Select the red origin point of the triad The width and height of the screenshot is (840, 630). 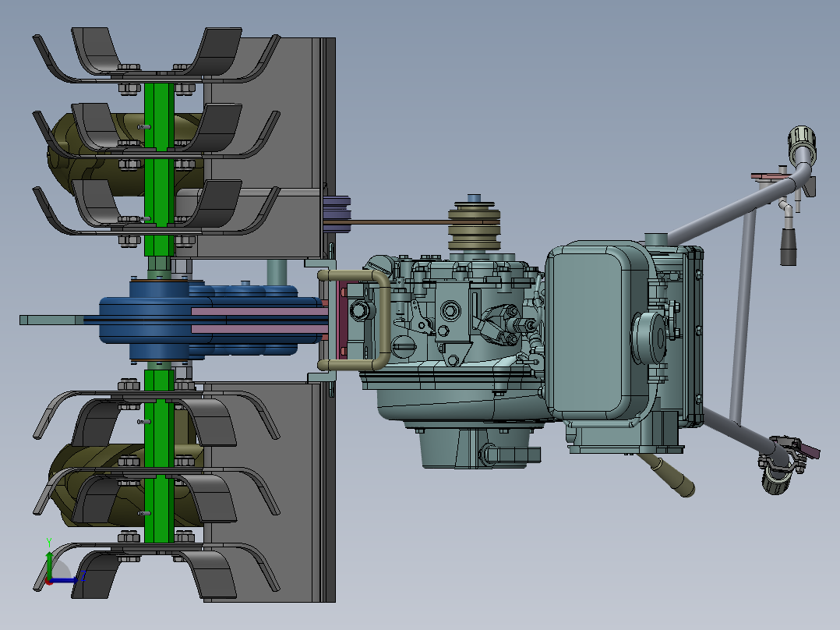[x=49, y=581]
